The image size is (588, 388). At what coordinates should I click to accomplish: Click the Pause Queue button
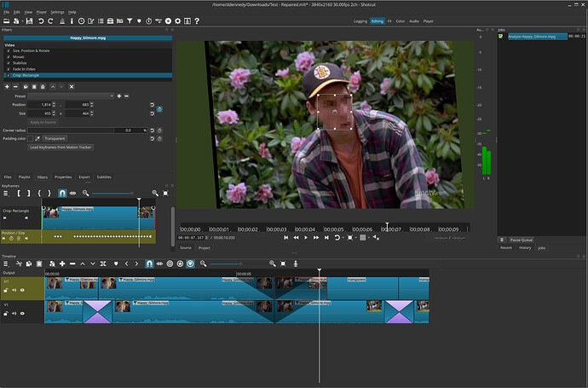pyautogui.click(x=522, y=240)
